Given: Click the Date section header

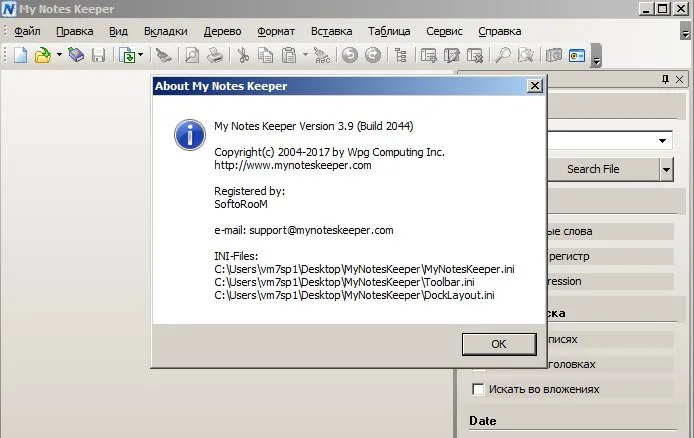Looking at the screenshot, I should (482, 421).
